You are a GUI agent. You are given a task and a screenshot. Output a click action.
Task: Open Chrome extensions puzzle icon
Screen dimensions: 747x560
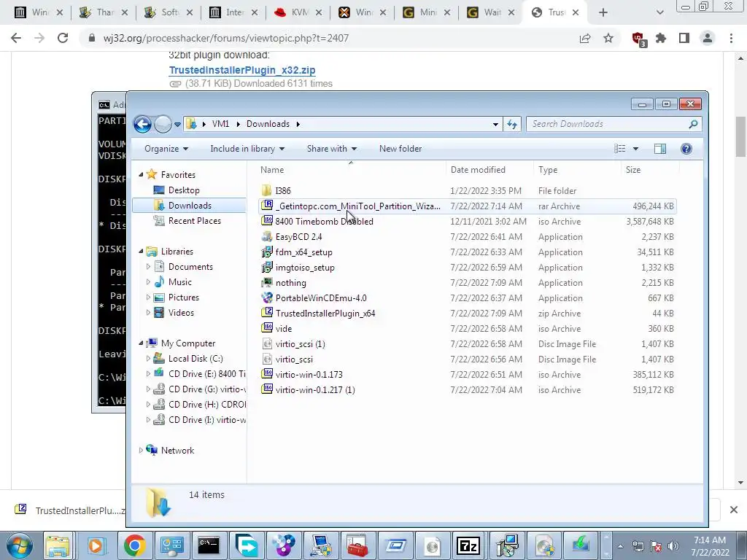(x=661, y=38)
